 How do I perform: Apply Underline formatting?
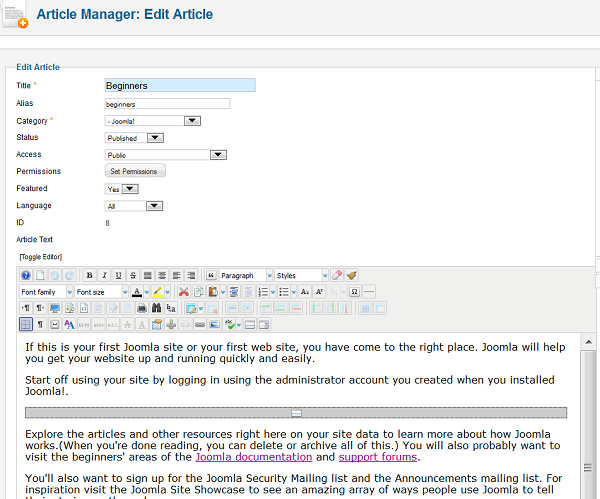118,275
